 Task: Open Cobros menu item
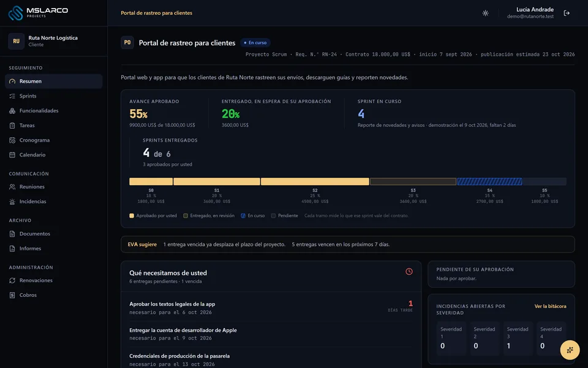pyautogui.click(x=54, y=295)
